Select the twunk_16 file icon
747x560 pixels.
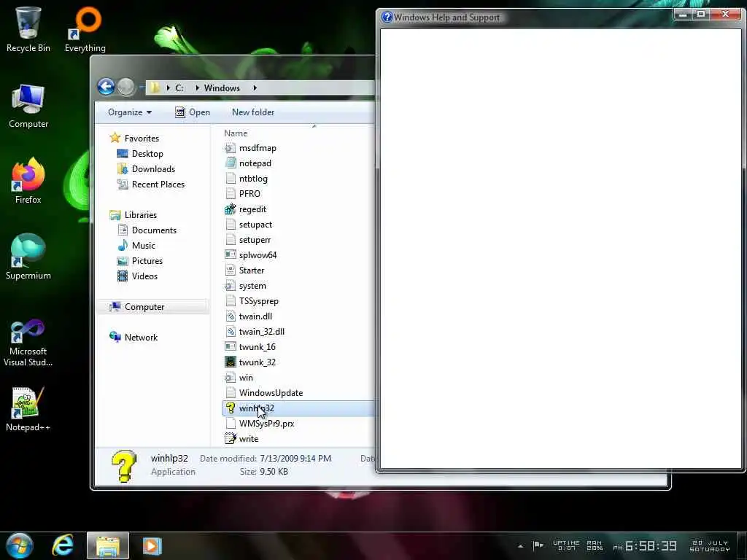[x=231, y=346]
